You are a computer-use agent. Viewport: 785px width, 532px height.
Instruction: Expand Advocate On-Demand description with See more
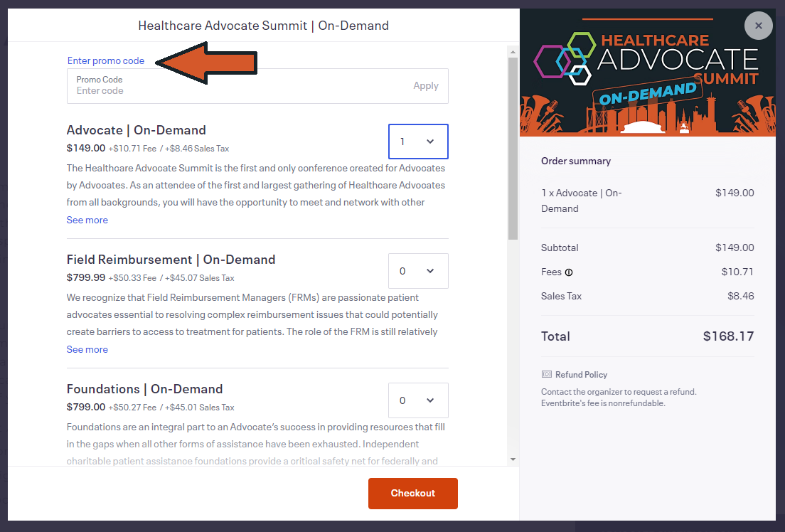87,220
